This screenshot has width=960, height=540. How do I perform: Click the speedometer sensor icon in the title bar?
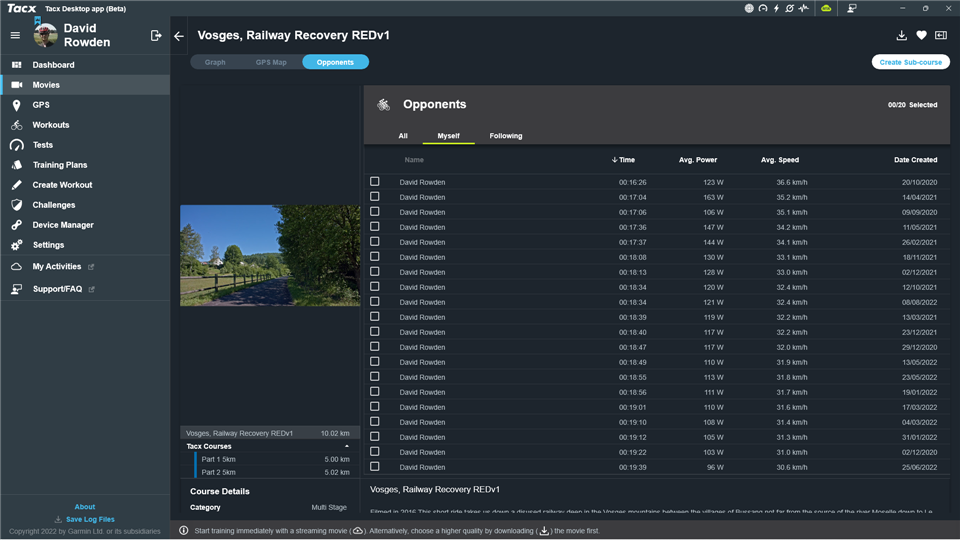coord(762,9)
